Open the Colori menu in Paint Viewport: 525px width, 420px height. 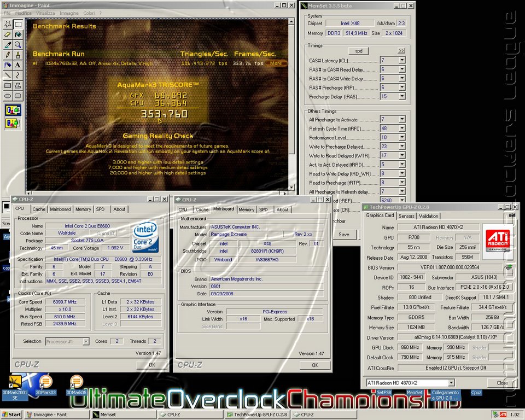[x=89, y=13]
